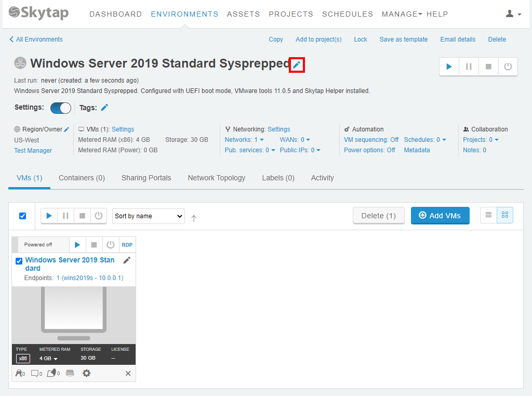The width and height of the screenshot is (532, 396).
Task: Reverse sort order with up arrow
Action: 194,219
